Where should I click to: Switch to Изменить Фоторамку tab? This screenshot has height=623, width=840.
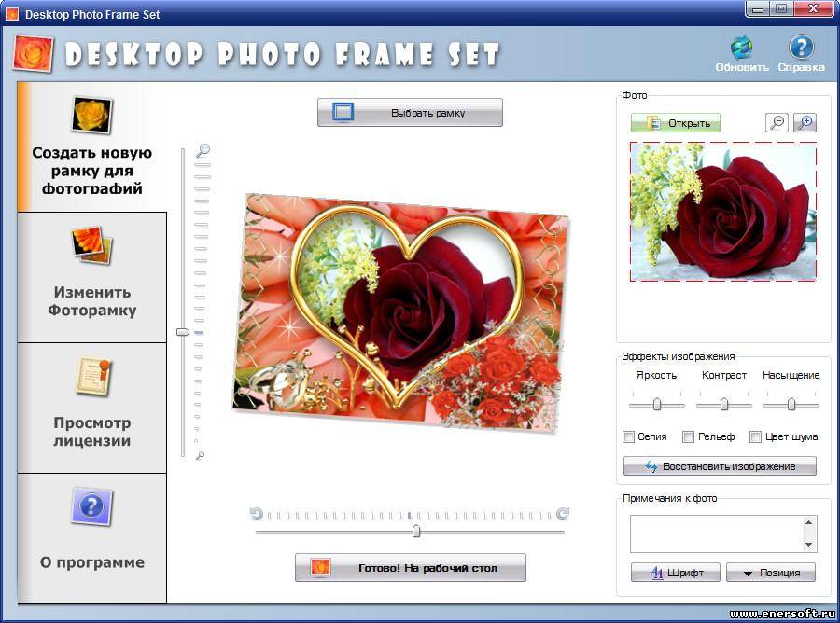(92, 277)
